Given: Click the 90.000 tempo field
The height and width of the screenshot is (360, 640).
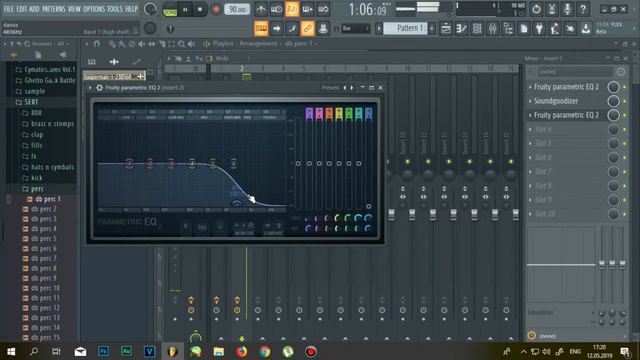Looking at the screenshot, I should (237, 9).
